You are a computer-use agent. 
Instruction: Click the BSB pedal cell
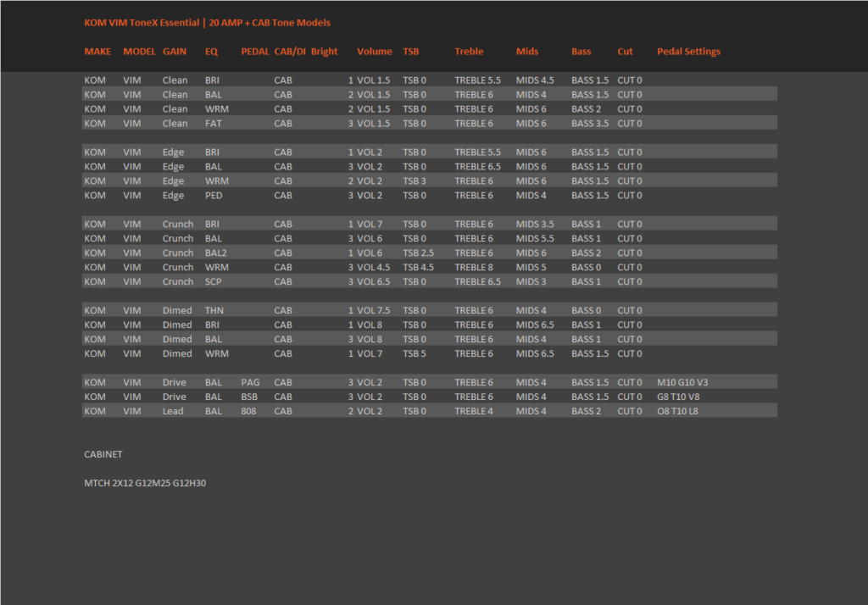249,397
